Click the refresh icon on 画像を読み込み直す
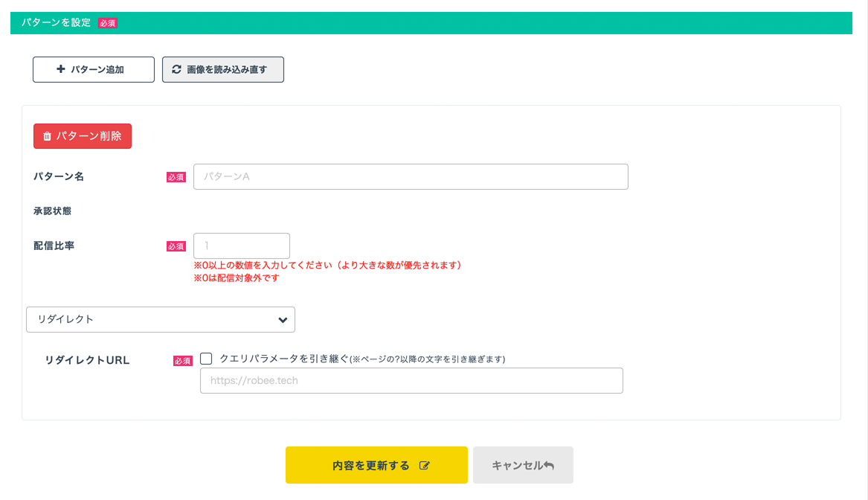This screenshot has height=500, width=868. click(x=176, y=70)
